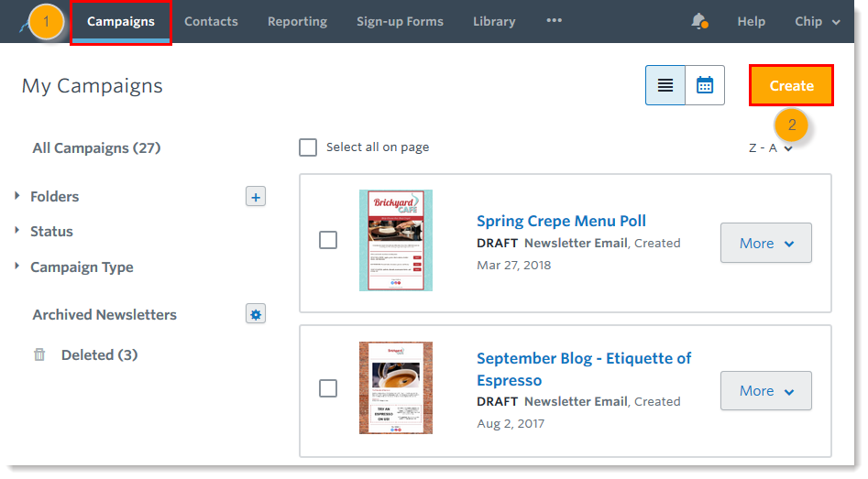This screenshot has width=868, height=479.
Task: Open the three-dots overflow menu
Action: (x=554, y=21)
